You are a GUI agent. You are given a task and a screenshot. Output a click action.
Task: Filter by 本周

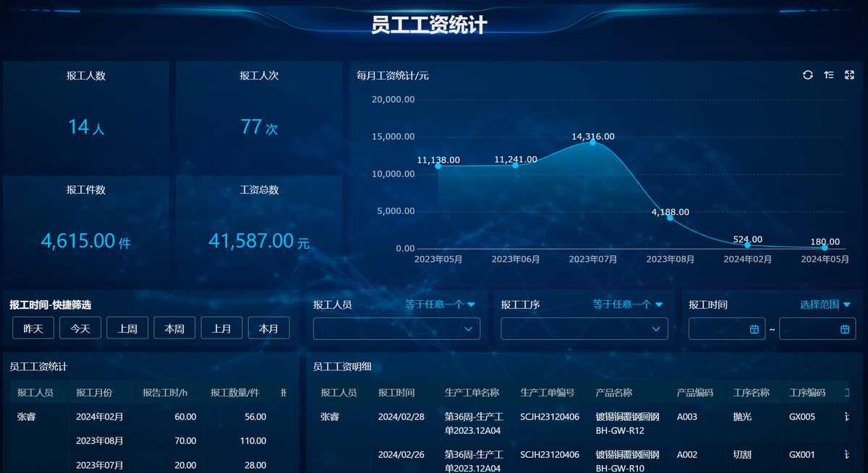click(174, 328)
